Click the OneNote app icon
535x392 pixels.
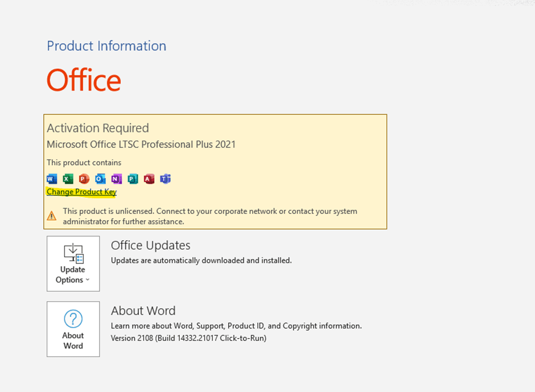tap(117, 179)
